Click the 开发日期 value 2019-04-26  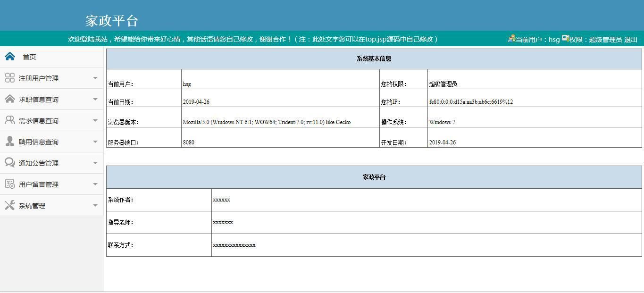(x=443, y=142)
